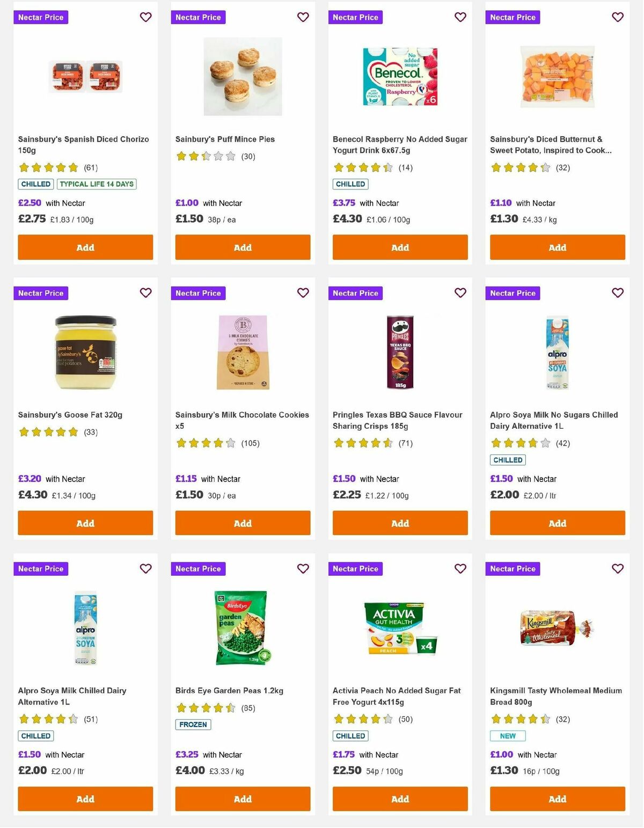
Task: Add Spanish Diced Chorizo to trolley
Action: point(85,247)
